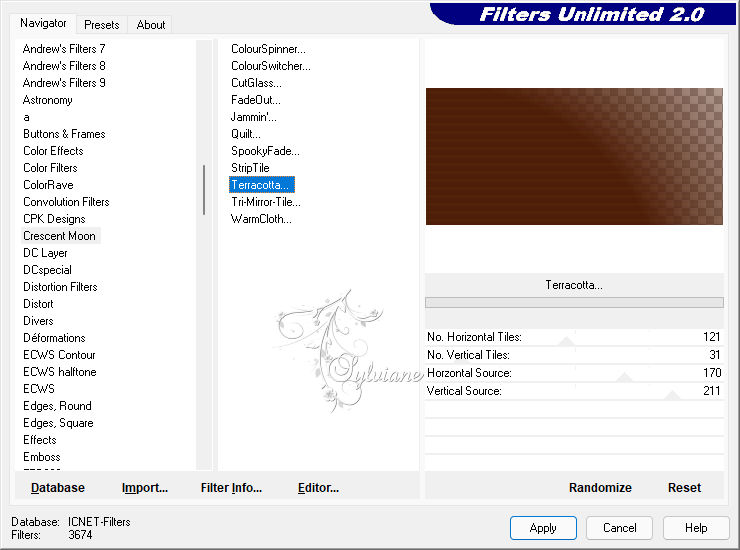Cancel the Filters Unlimited dialog
The image size is (740, 550).
[619, 528]
